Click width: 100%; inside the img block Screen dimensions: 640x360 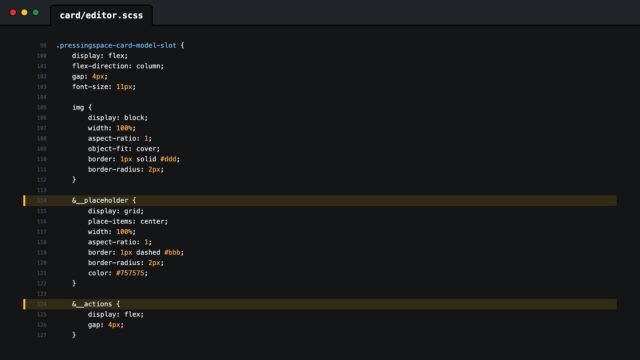(x=111, y=128)
